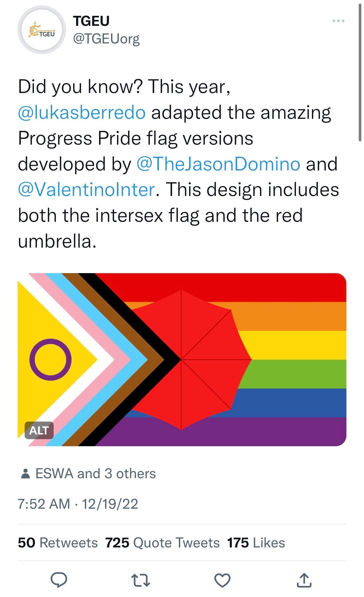364x597 pixels.
Task: Show the ALT image description badge
Action: point(39,430)
